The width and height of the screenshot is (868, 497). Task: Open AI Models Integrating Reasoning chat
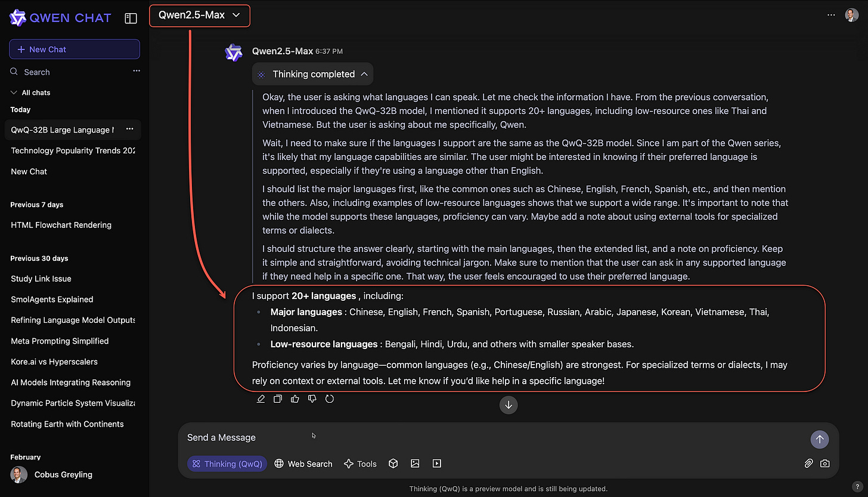pyautogui.click(x=70, y=382)
